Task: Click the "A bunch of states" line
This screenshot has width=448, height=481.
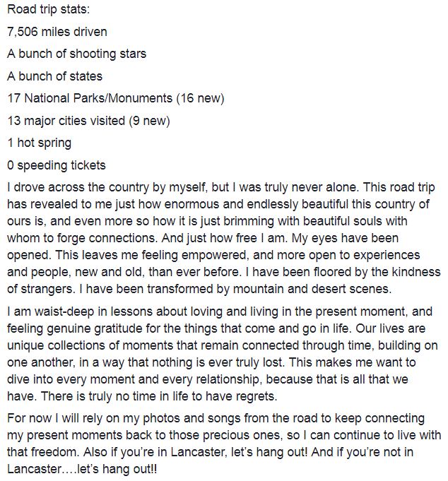Action: coord(54,76)
